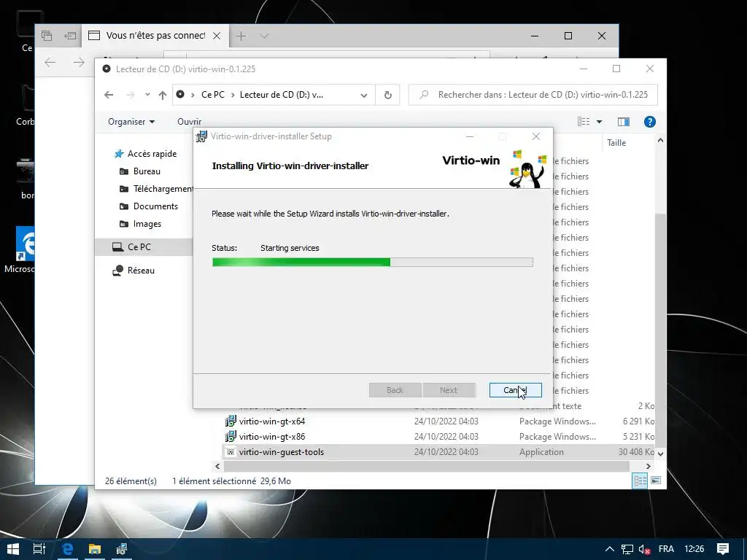Screen dimensions: 747x560
Task: Click the muted volume tray icon
Action: (x=644, y=549)
